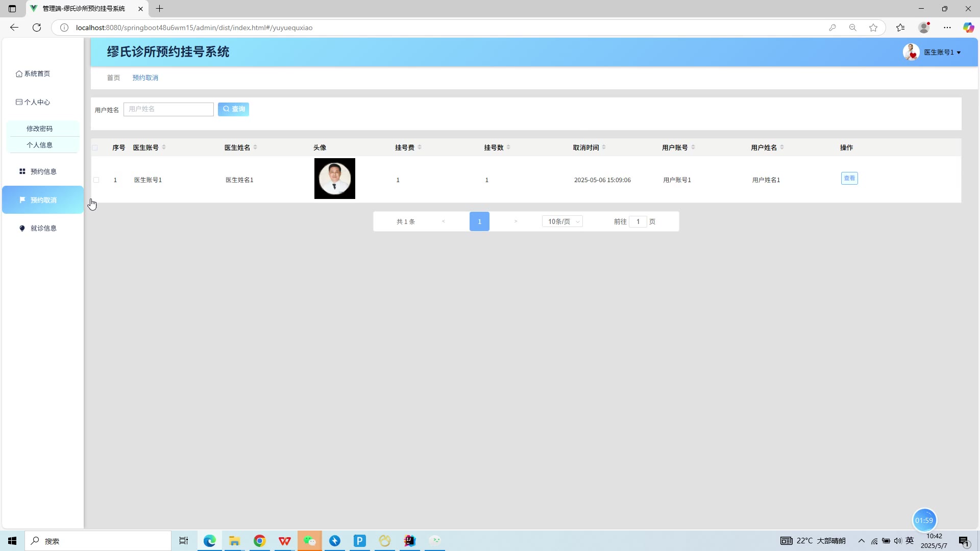Open the 10 items per page dropdown
Viewport: 980px width, 551px height.
562,221
